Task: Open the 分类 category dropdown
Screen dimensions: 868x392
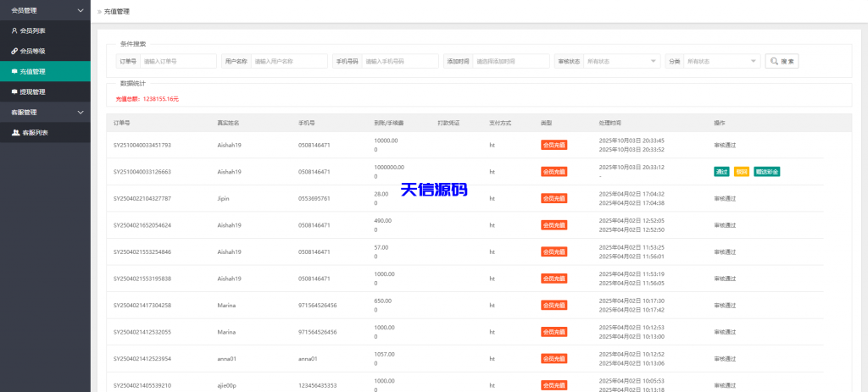Action: coord(722,61)
